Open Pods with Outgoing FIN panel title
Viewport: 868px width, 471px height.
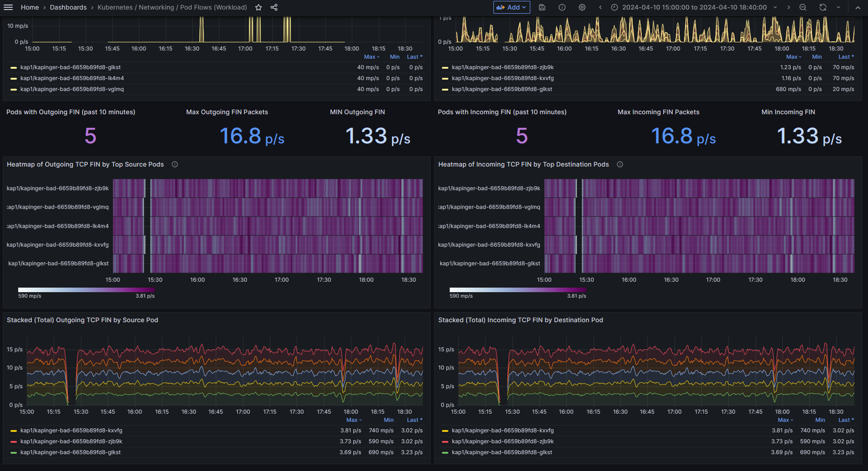coord(71,112)
